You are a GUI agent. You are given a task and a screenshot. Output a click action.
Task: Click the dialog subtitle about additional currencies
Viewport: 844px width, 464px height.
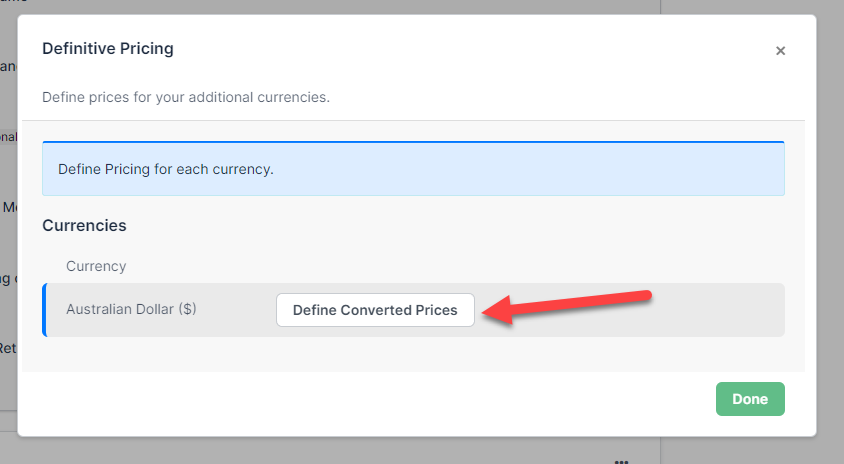[186, 98]
